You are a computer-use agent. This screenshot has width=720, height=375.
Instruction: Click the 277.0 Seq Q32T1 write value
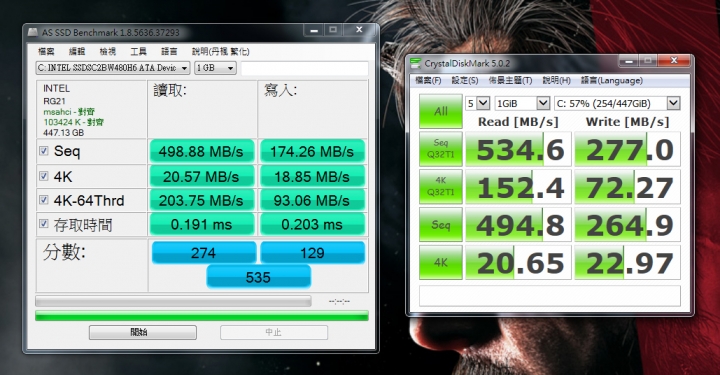click(627, 149)
